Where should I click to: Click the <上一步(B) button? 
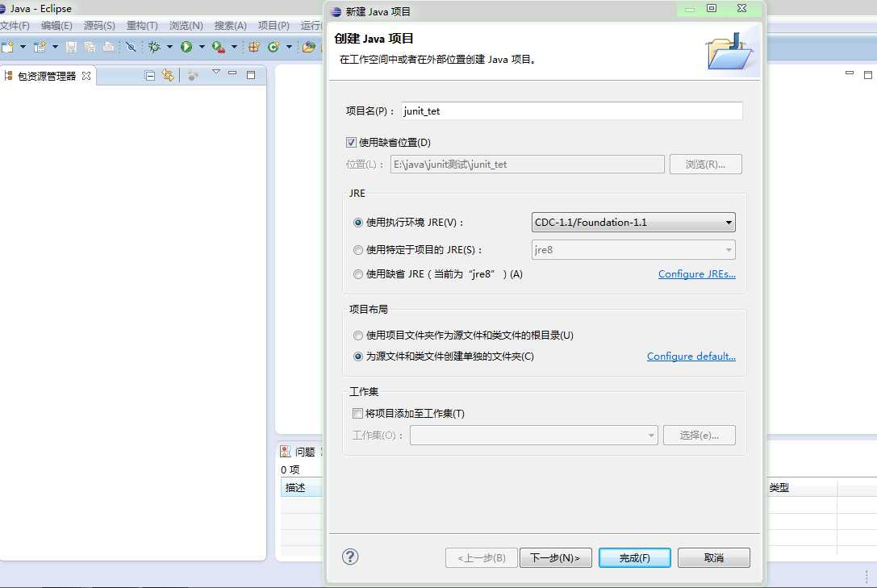tap(482, 558)
